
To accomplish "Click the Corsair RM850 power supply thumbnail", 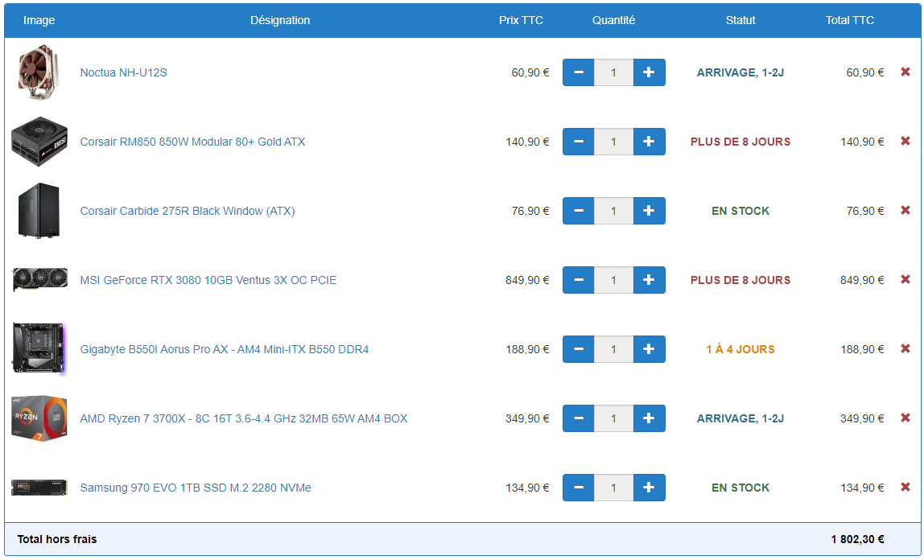I will click(x=39, y=142).
